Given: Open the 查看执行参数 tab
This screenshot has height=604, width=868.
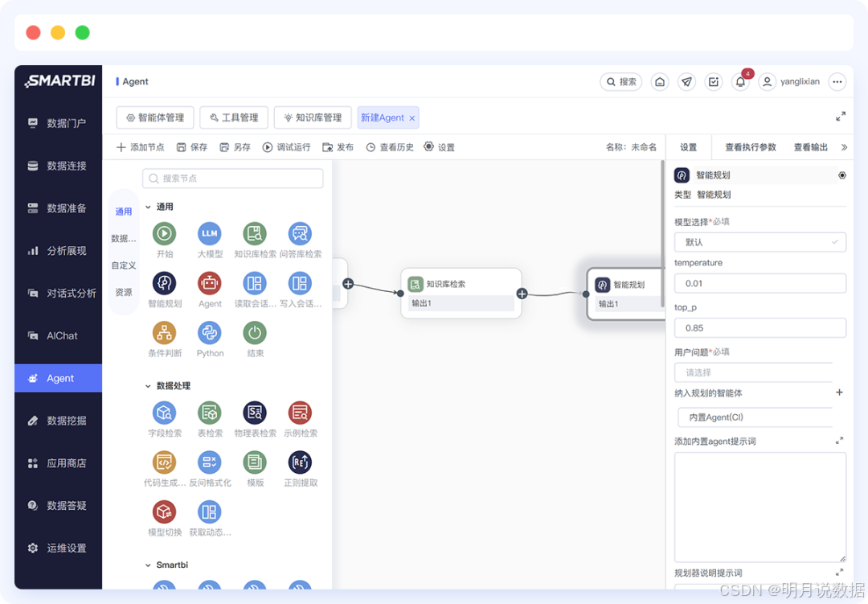Looking at the screenshot, I should tap(750, 147).
